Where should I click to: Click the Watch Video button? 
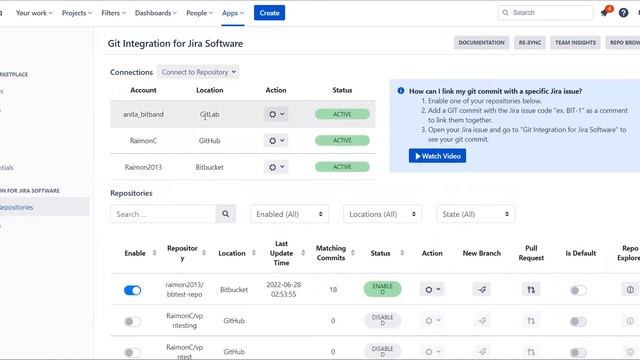(x=437, y=156)
